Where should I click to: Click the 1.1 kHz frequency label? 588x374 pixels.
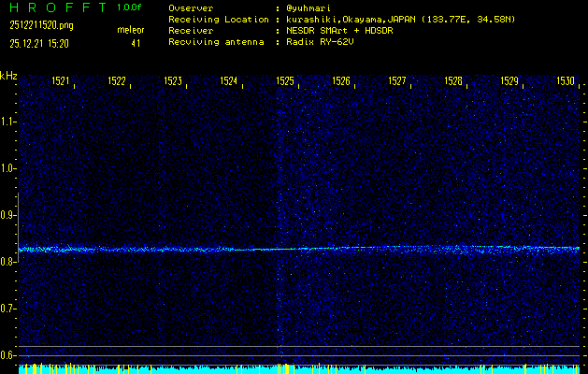coord(8,122)
